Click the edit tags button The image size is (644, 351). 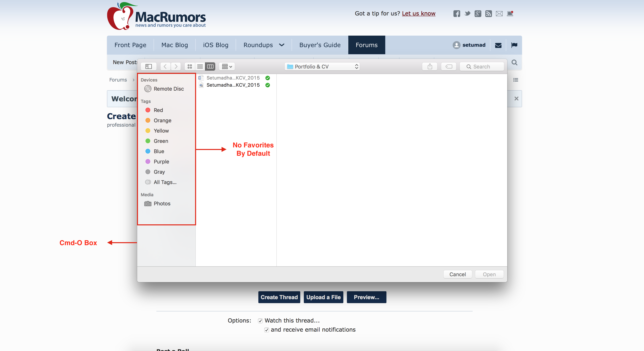pyautogui.click(x=449, y=66)
